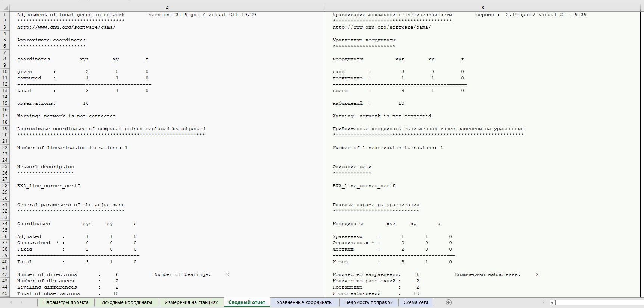Viewport: 644px width, 308px height.
Task: Select column A header
Action: pos(167,7)
